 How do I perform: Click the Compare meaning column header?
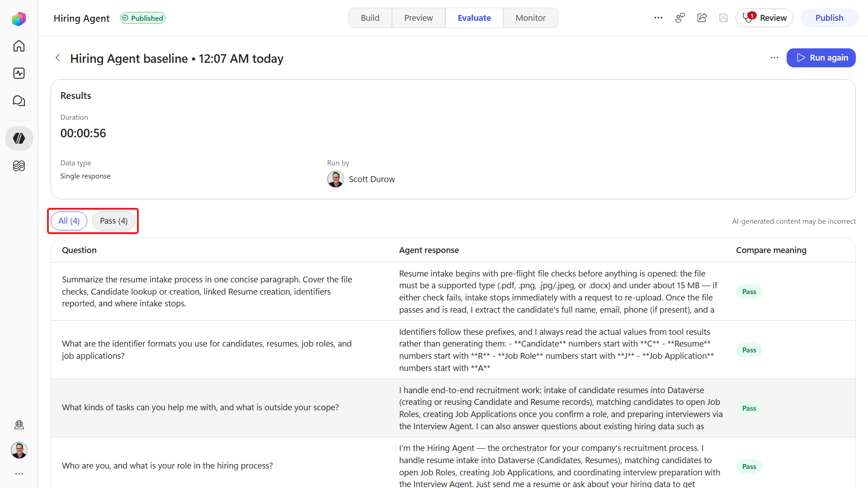tap(771, 250)
